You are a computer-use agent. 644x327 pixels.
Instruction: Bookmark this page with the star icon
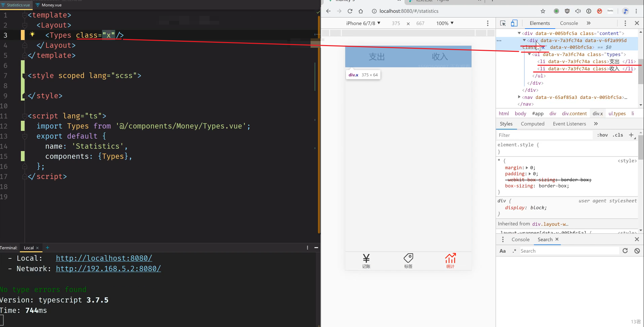tap(543, 11)
